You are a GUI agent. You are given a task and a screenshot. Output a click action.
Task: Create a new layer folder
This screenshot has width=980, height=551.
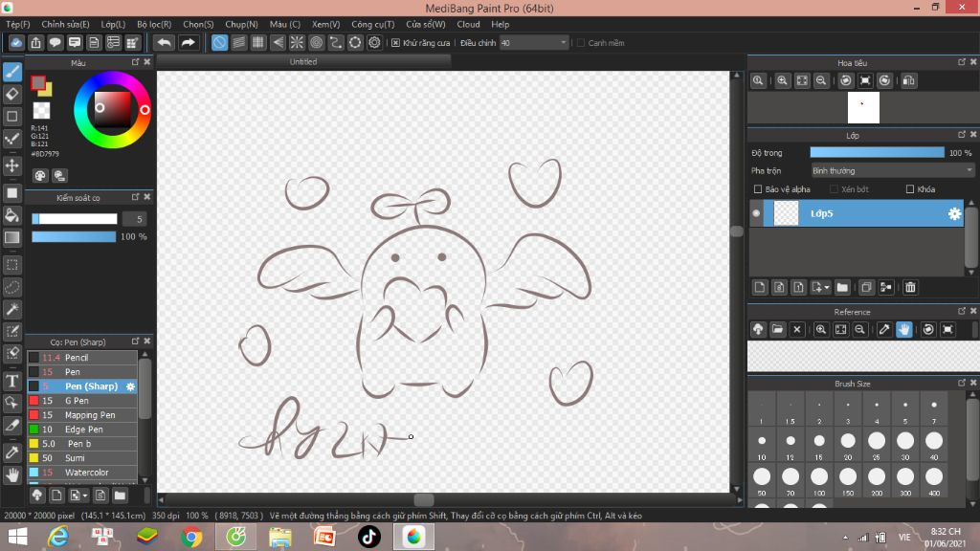842,287
